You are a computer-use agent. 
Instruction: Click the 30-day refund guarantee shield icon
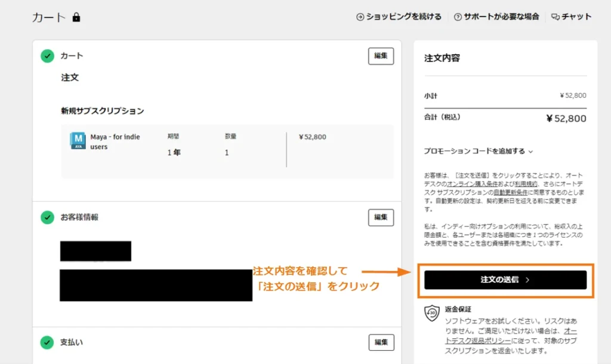(x=431, y=314)
